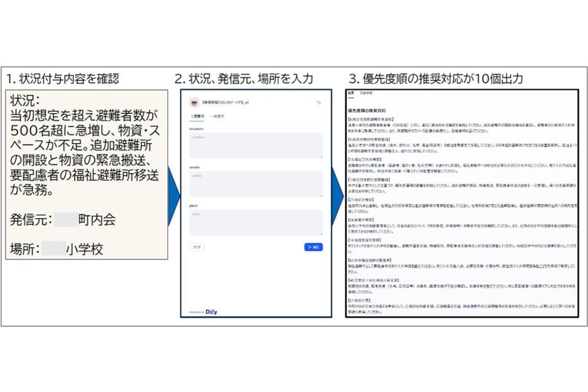Open the 詳細情報 tab in the output panel
Viewport: 588px width, 392px height.
pyautogui.click(x=366, y=93)
